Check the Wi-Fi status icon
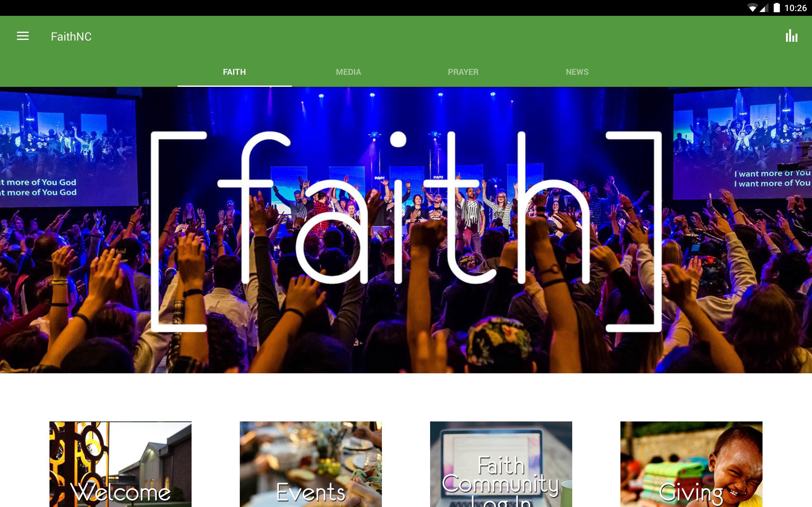Viewport: 812px width, 507px height. (753, 8)
